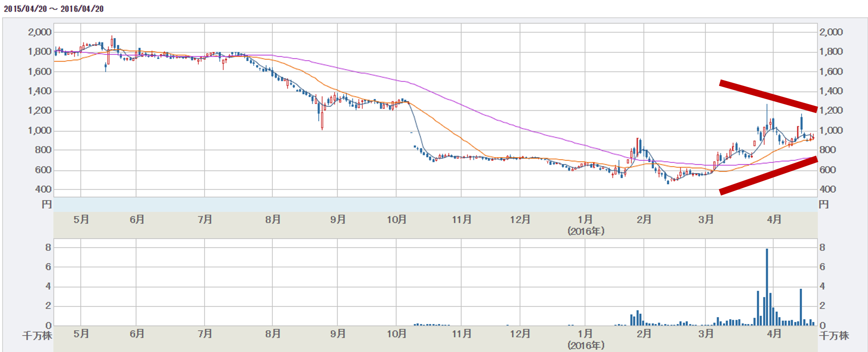Click 12月 label under the price chart
868x352 pixels.
(520, 219)
